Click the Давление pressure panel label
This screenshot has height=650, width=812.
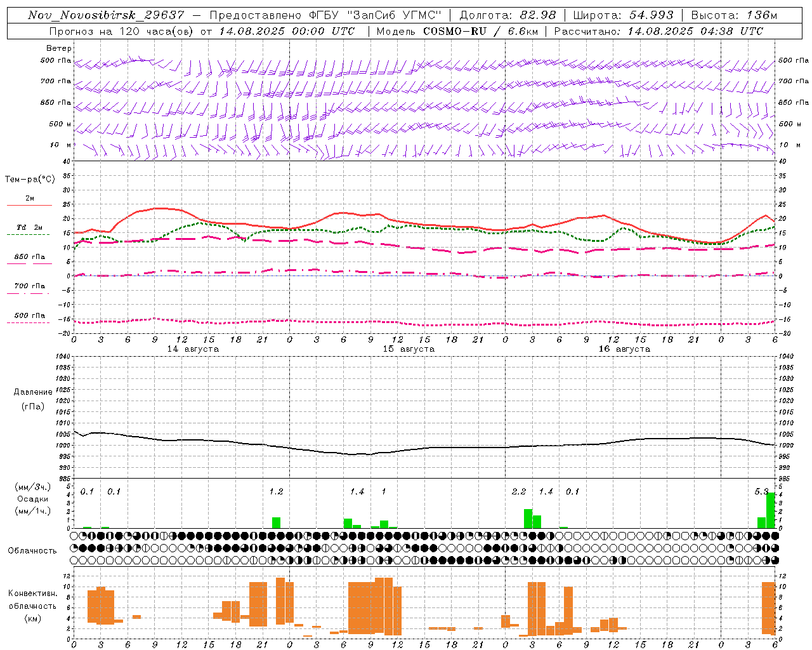[x=33, y=392]
